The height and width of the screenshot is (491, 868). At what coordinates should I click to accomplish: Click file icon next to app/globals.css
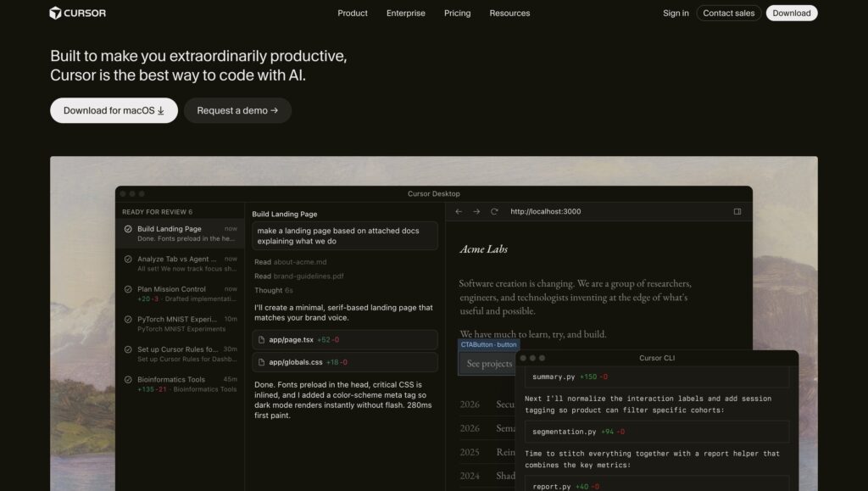click(x=261, y=362)
